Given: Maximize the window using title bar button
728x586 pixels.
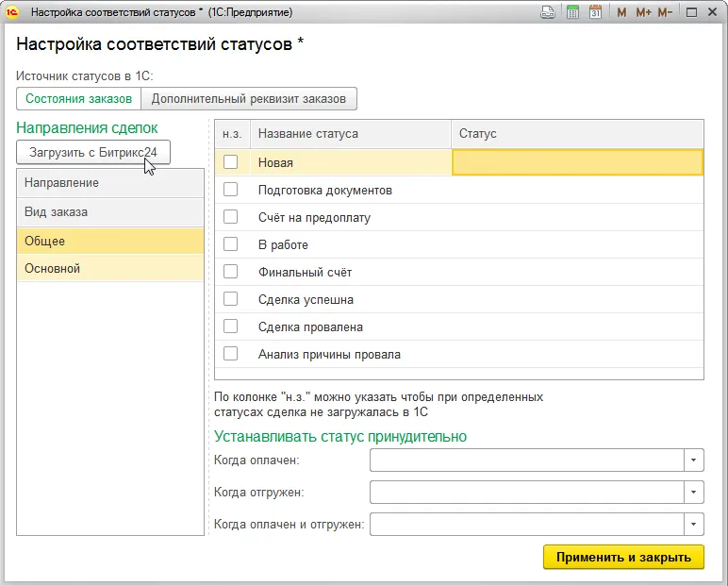Looking at the screenshot, I should click(x=691, y=13).
